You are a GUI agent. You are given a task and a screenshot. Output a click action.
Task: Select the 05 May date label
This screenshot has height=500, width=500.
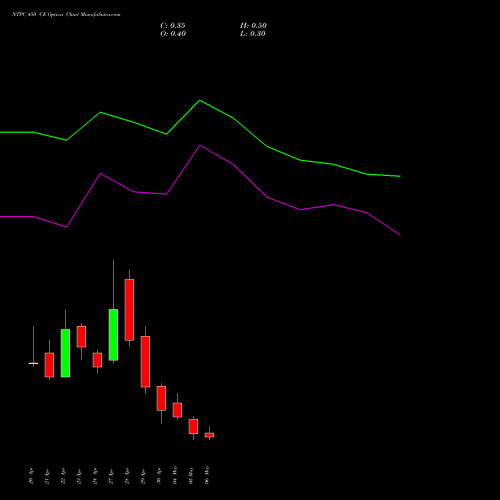click(x=191, y=475)
